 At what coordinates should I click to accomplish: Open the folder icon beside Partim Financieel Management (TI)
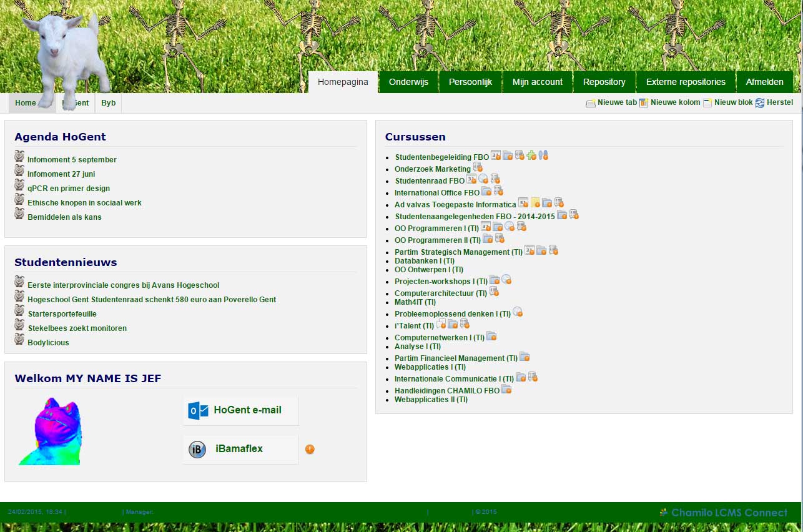(525, 356)
